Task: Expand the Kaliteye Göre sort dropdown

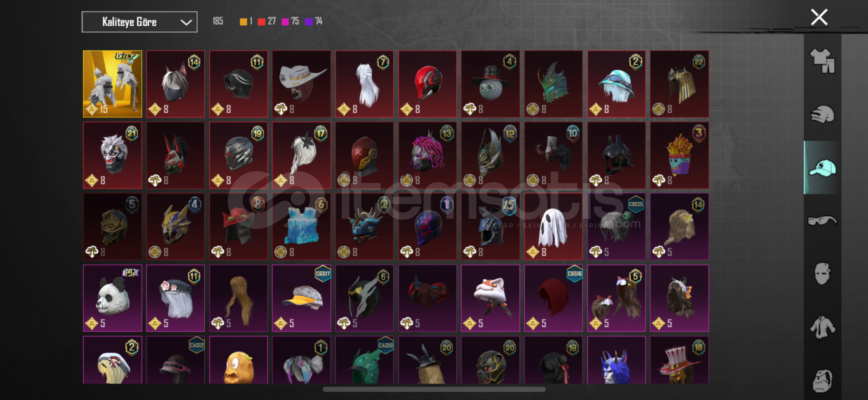Action: pyautogui.click(x=139, y=22)
